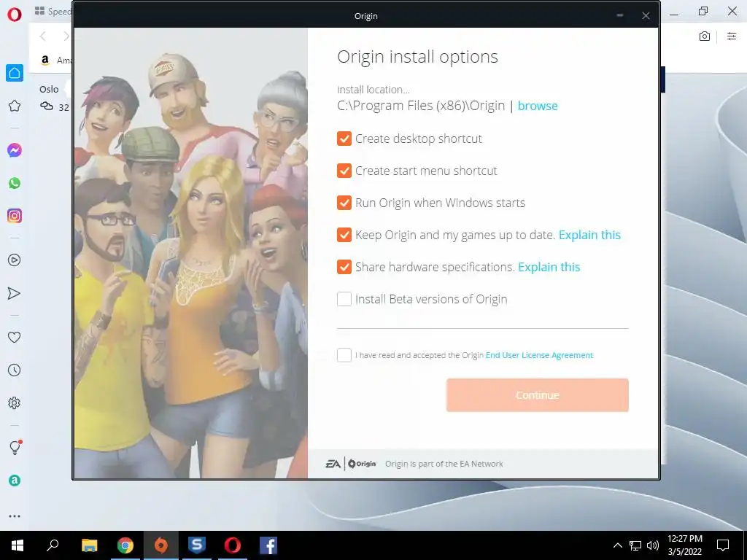
Task: Open the Snagit S icon on taskbar
Action: point(197,545)
